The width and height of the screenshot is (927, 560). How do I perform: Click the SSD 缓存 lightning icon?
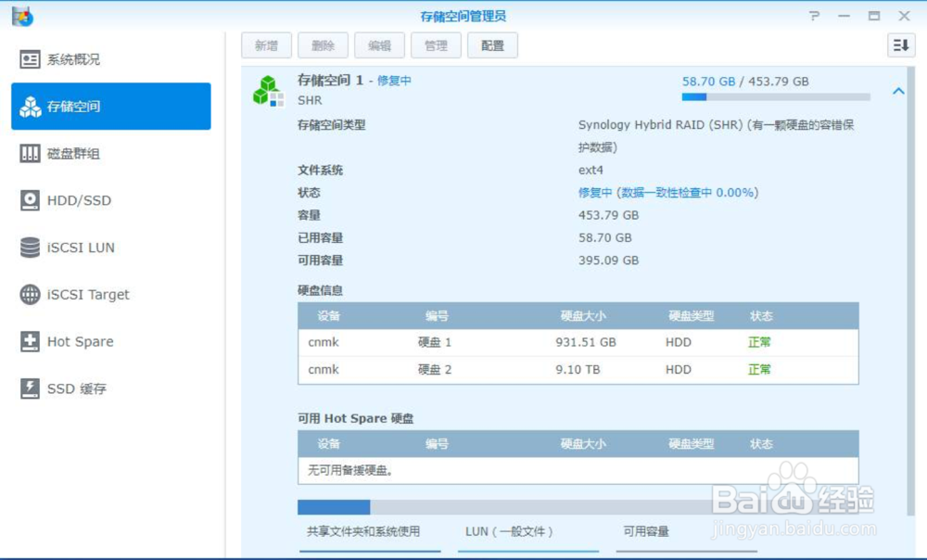point(30,388)
